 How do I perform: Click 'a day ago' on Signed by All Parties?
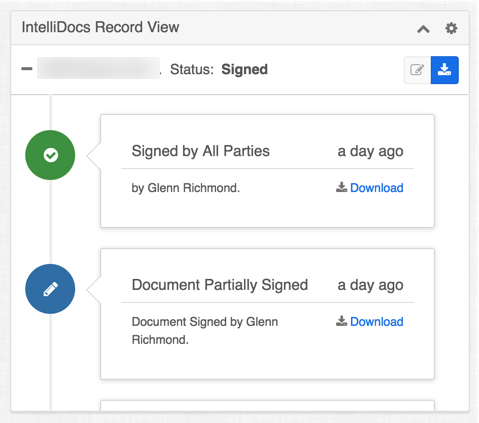[x=370, y=152]
